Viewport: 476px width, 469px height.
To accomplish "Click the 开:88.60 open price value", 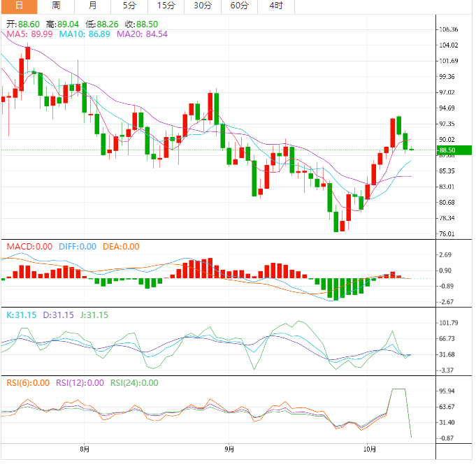I will [23, 24].
